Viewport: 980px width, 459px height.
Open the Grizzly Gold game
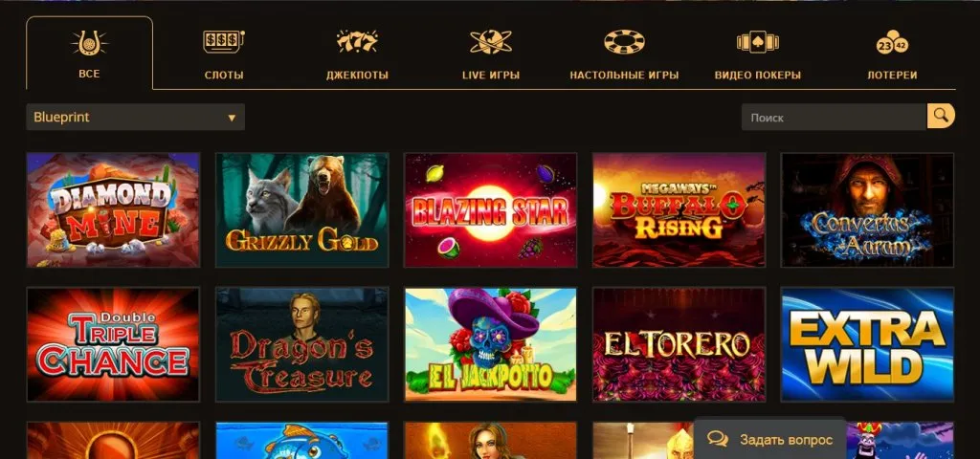[x=301, y=209]
